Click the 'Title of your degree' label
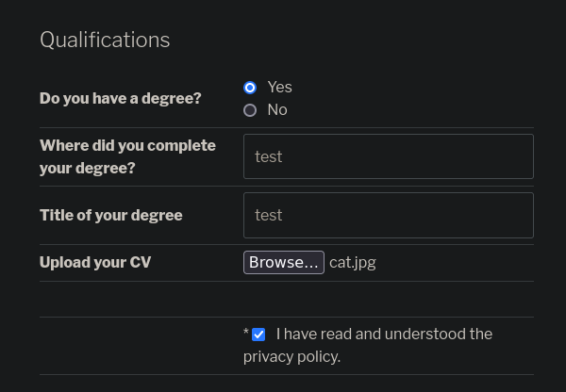The image size is (566, 392). (111, 215)
